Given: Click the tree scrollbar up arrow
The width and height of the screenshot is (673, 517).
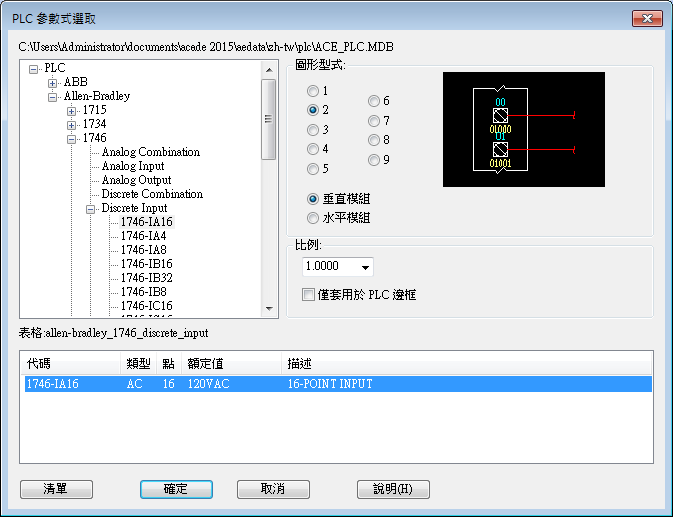Looking at the screenshot, I should (x=269, y=70).
